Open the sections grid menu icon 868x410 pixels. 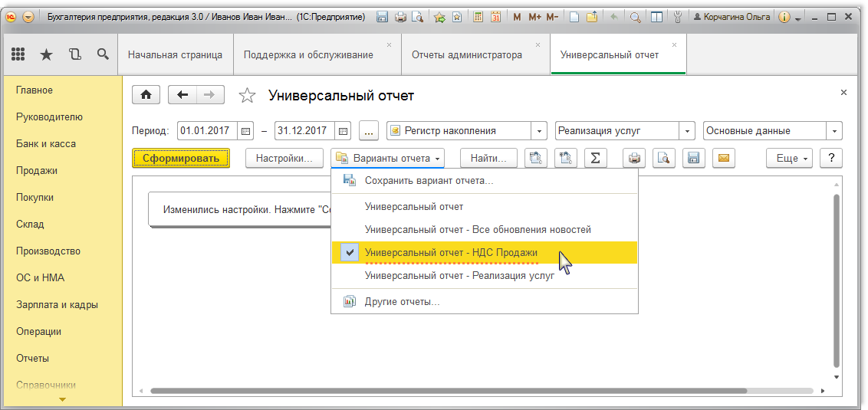pos(18,54)
